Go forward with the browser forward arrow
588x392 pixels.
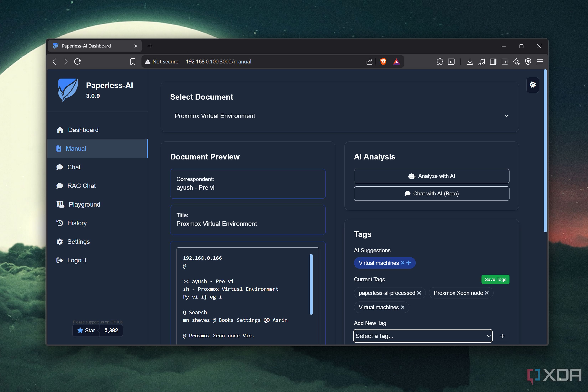pyautogui.click(x=66, y=61)
